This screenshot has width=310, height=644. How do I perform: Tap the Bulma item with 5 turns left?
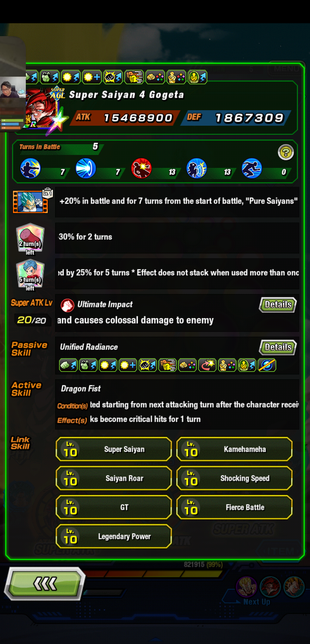tap(30, 274)
